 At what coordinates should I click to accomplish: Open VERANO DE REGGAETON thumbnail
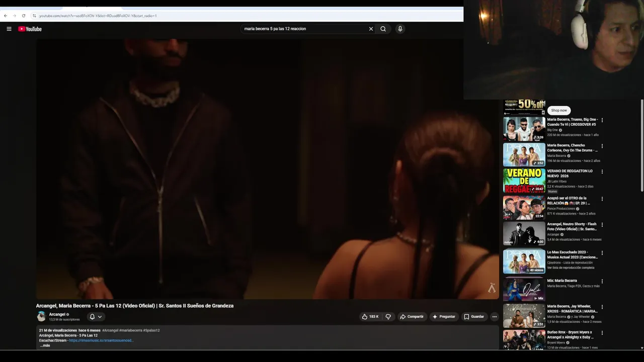[524, 180]
